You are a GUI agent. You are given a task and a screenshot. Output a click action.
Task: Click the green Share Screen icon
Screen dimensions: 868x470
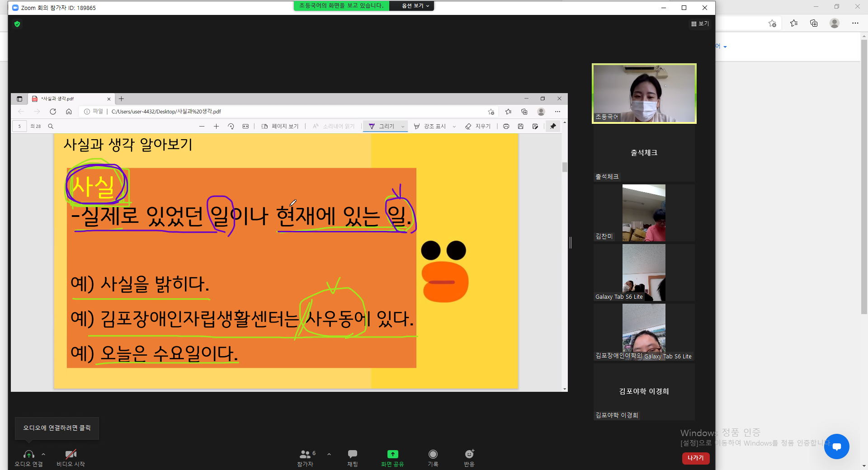392,454
